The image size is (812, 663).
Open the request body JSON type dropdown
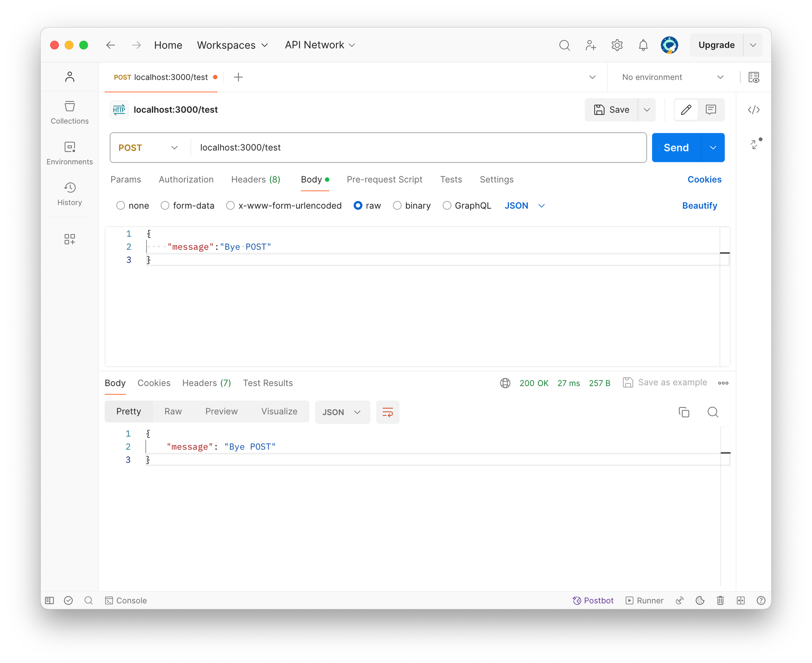click(x=524, y=205)
